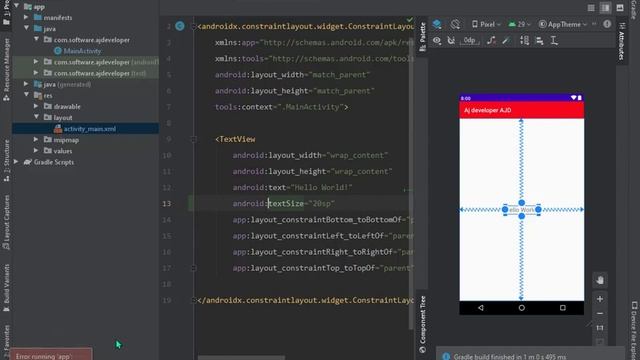Collapse the java folder
Screen dimensions: 640x360
(x=26, y=28)
